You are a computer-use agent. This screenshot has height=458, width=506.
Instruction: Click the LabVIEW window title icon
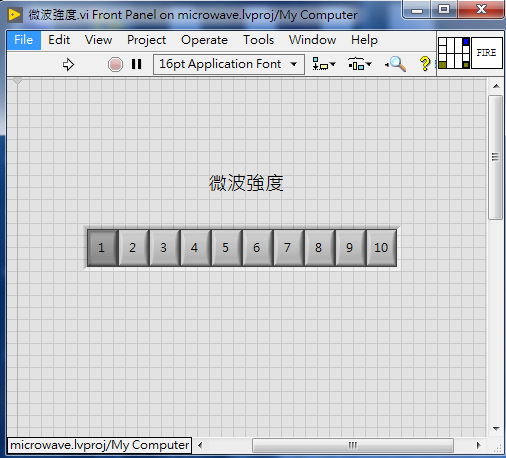15,15
